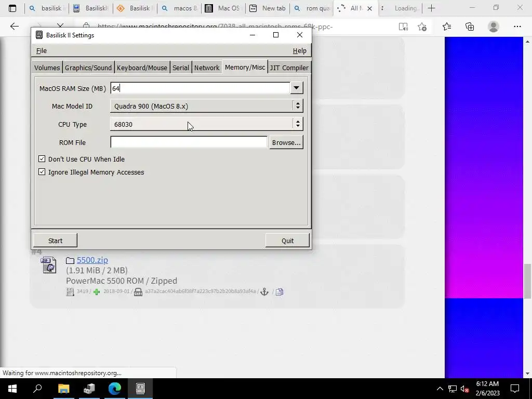Stop loading the page in Edge

[x=60, y=26]
